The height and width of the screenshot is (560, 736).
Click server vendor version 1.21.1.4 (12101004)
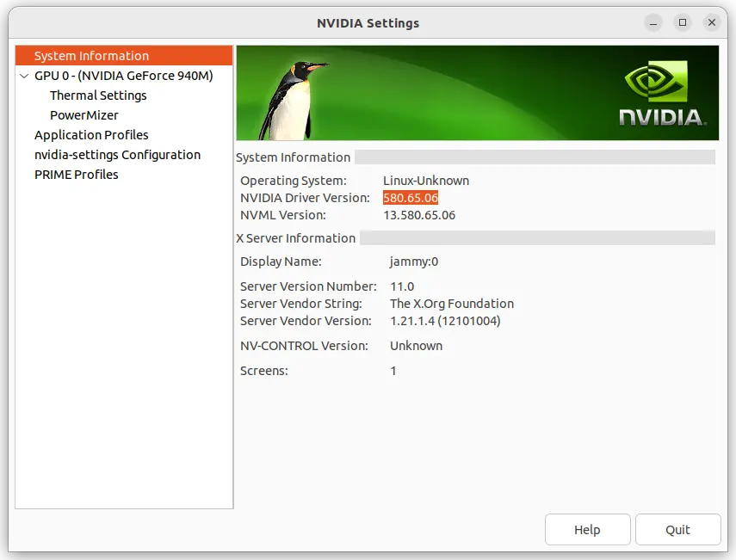pos(445,321)
